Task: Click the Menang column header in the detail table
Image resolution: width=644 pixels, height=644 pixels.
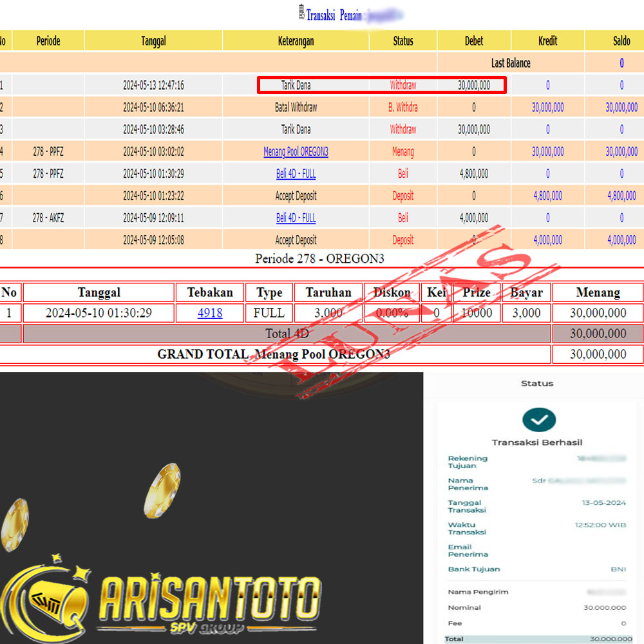Action: (x=598, y=292)
